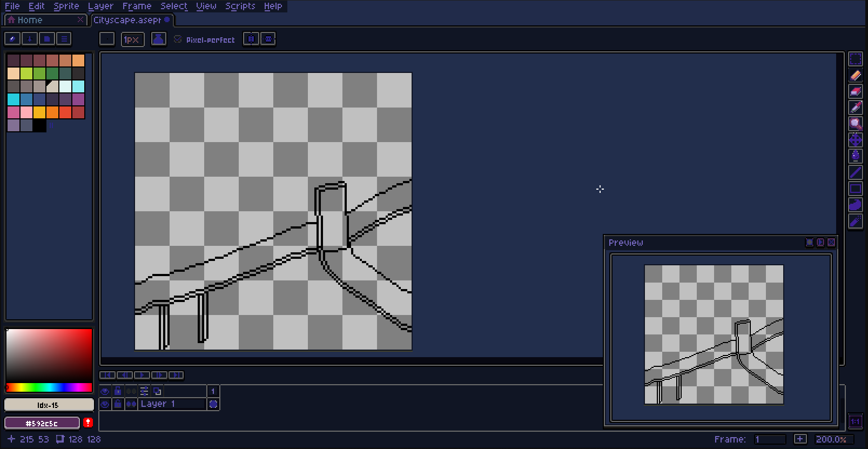The width and height of the screenshot is (868, 449).
Task: Open the Layer menu
Action: tap(100, 6)
